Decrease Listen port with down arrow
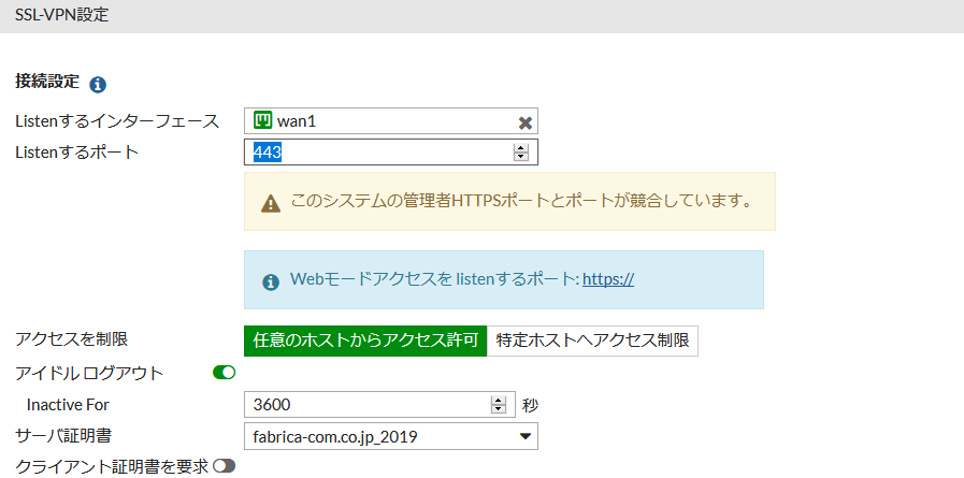Image resolution: width=964 pixels, height=478 pixels. pyautogui.click(x=521, y=156)
